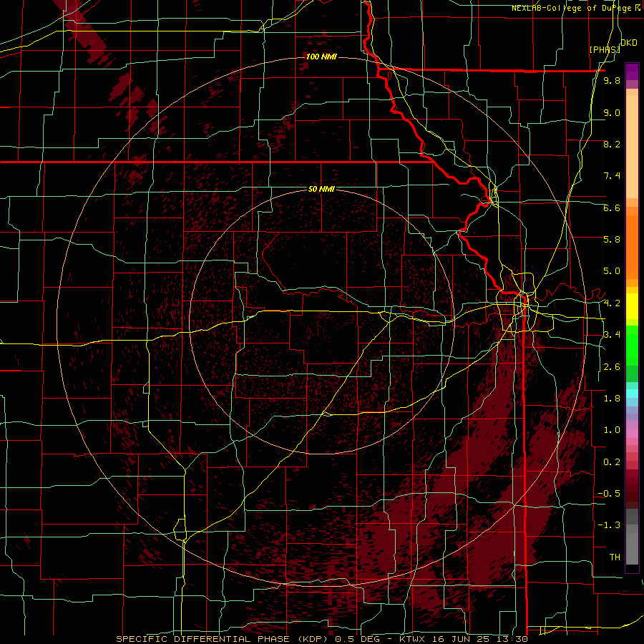This screenshot has height=644, width=644.
Task: Click the 2.6 scale value
Action: pyautogui.click(x=612, y=367)
